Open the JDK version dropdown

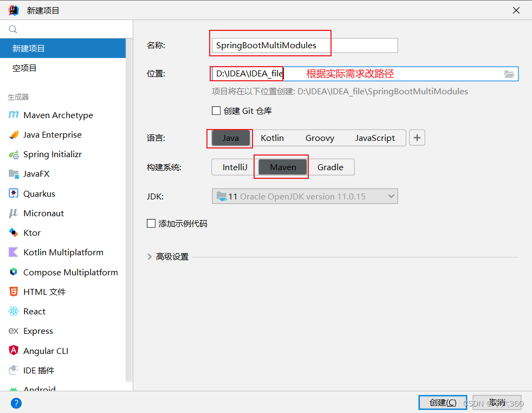[x=304, y=197]
